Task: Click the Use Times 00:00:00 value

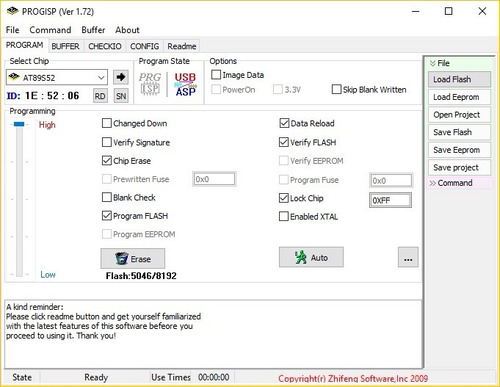Action: pyautogui.click(x=214, y=377)
